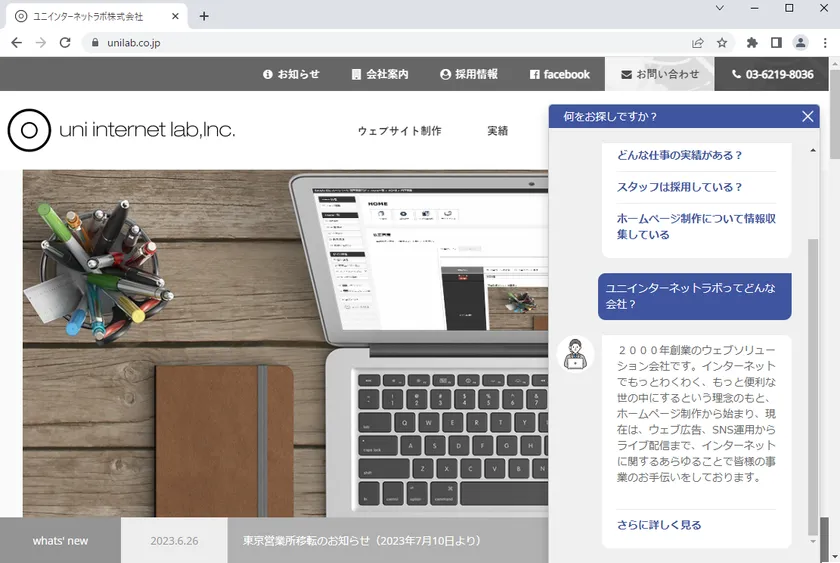Click the chat panel scrollbar thumb
This screenshot has height=563, width=840.
813,387
